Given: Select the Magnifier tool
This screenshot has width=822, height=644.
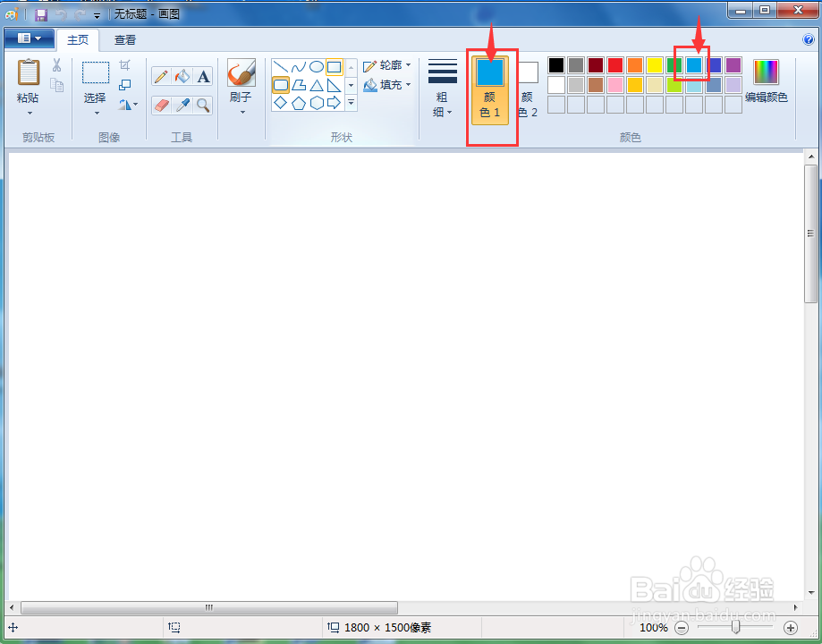Looking at the screenshot, I should tap(203, 106).
